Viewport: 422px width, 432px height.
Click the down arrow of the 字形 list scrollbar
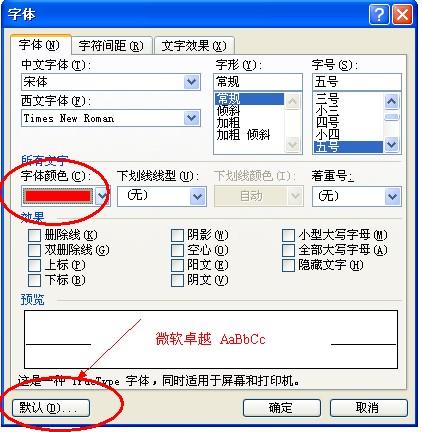point(293,145)
